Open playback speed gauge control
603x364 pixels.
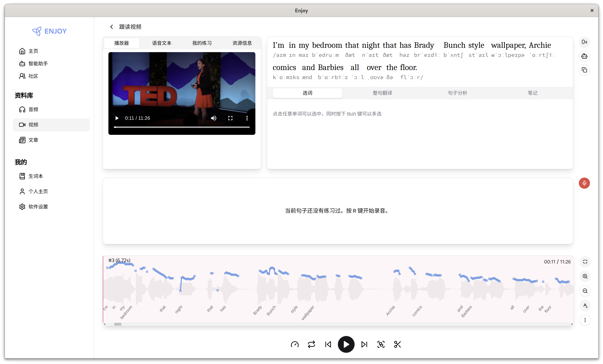(295, 344)
